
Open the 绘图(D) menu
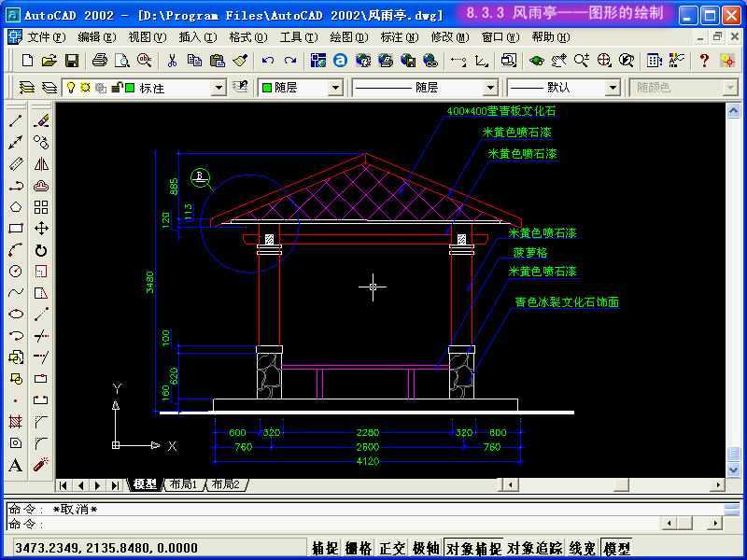[x=348, y=37]
